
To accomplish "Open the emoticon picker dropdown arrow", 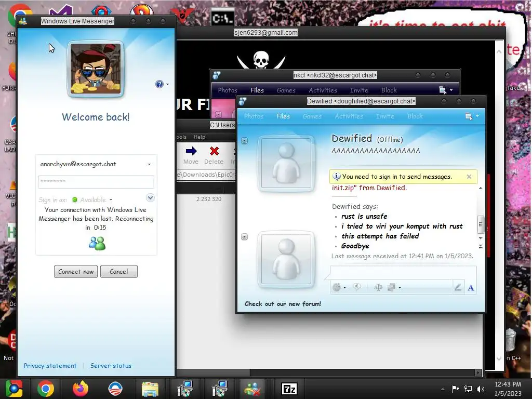I will [x=345, y=288].
